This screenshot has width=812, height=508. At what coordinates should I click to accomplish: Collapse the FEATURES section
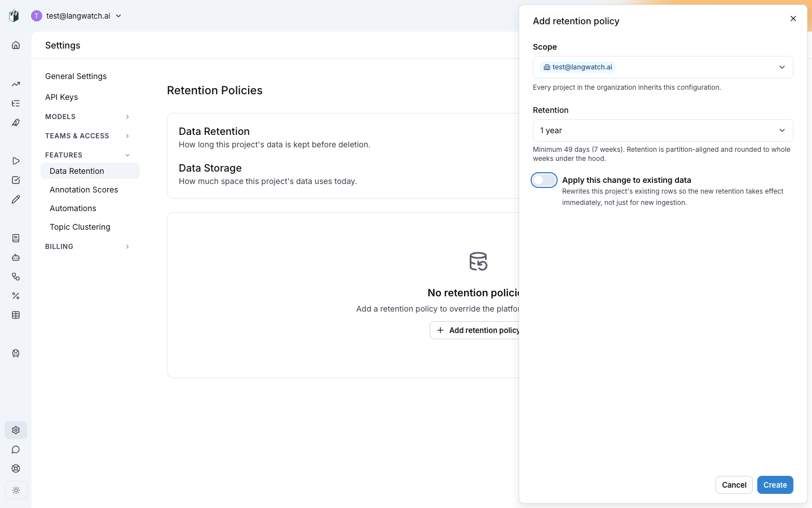88,155
